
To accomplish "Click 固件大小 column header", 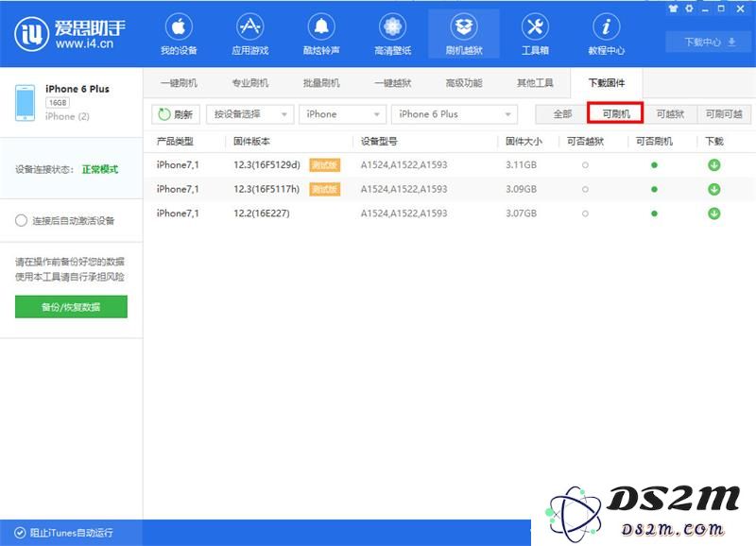I will (524, 141).
